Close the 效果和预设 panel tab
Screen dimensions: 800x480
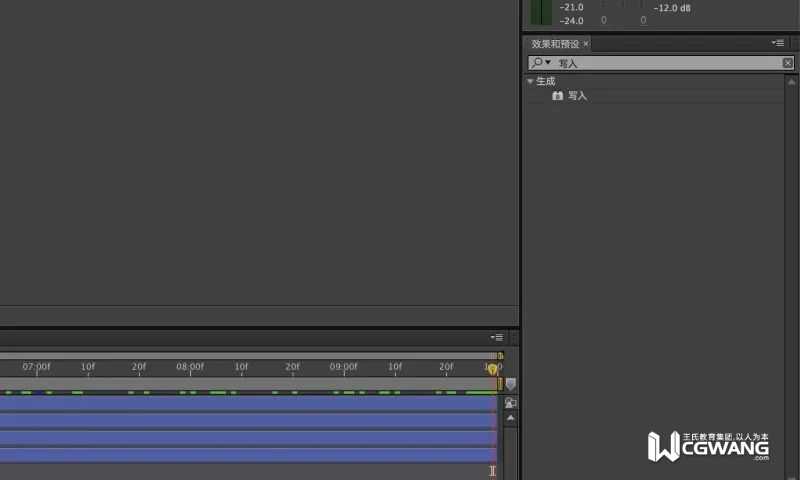pos(586,44)
